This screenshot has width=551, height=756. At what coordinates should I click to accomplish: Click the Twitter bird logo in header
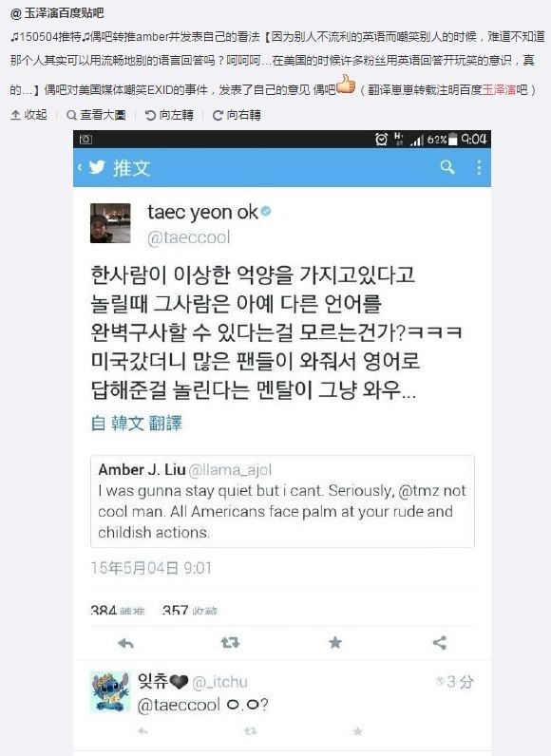(97, 167)
